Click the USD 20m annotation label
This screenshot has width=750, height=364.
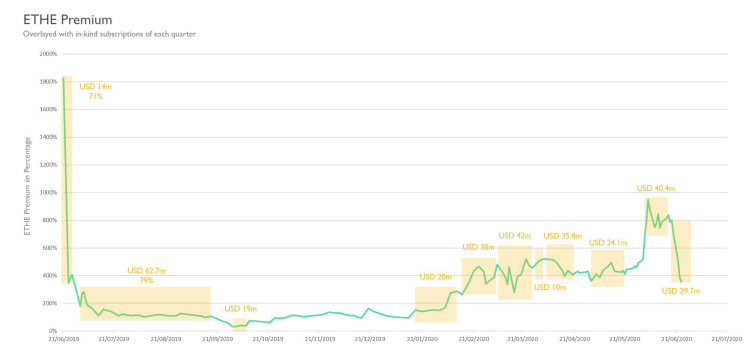436,277
